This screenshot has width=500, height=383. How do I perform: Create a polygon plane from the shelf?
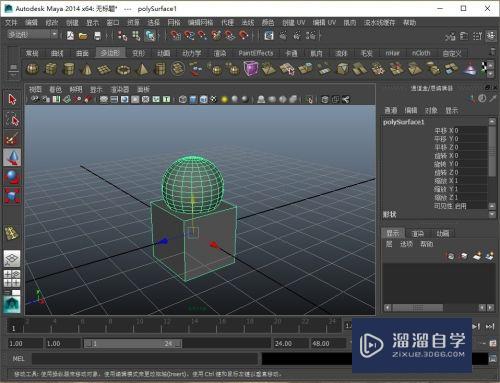[x=104, y=69]
